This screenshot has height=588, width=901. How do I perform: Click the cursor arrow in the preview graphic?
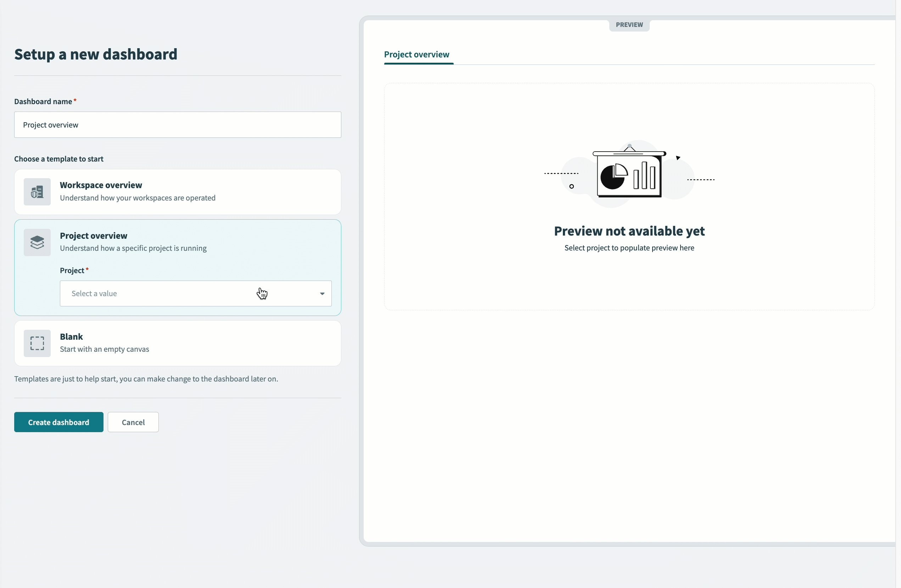point(678,158)
